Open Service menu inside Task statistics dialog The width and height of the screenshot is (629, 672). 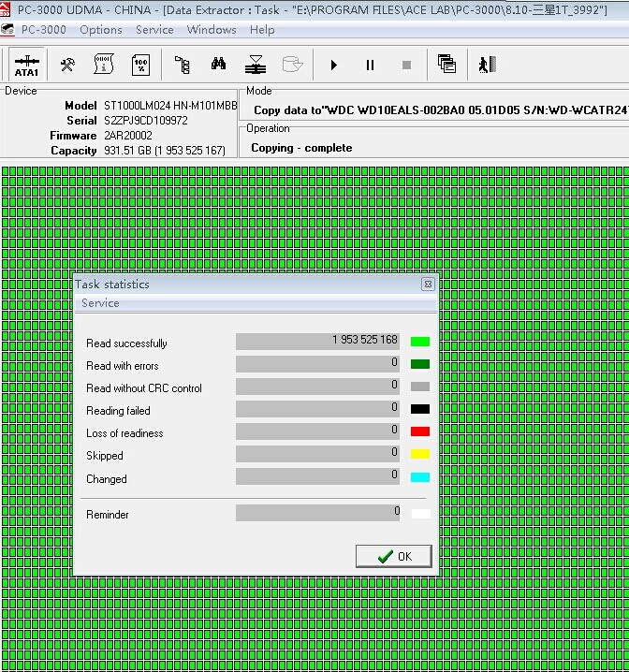pyautogui.click(x=100, y=303)
